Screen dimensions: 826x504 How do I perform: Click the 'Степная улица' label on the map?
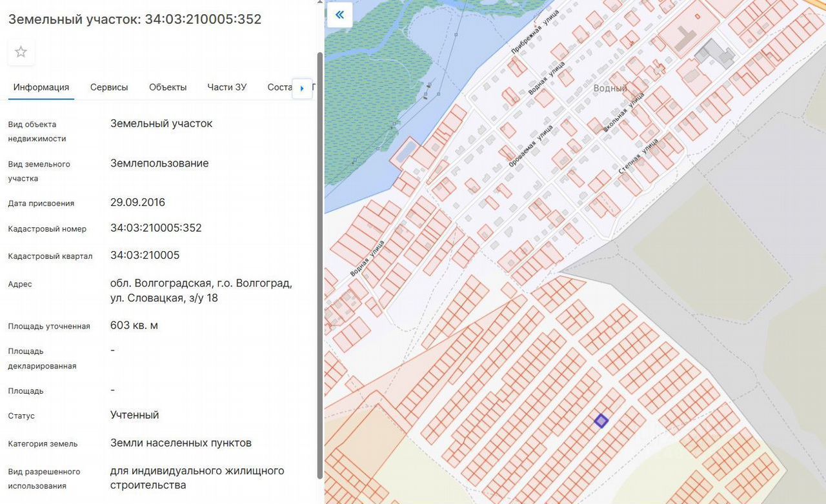coord(638,156)
